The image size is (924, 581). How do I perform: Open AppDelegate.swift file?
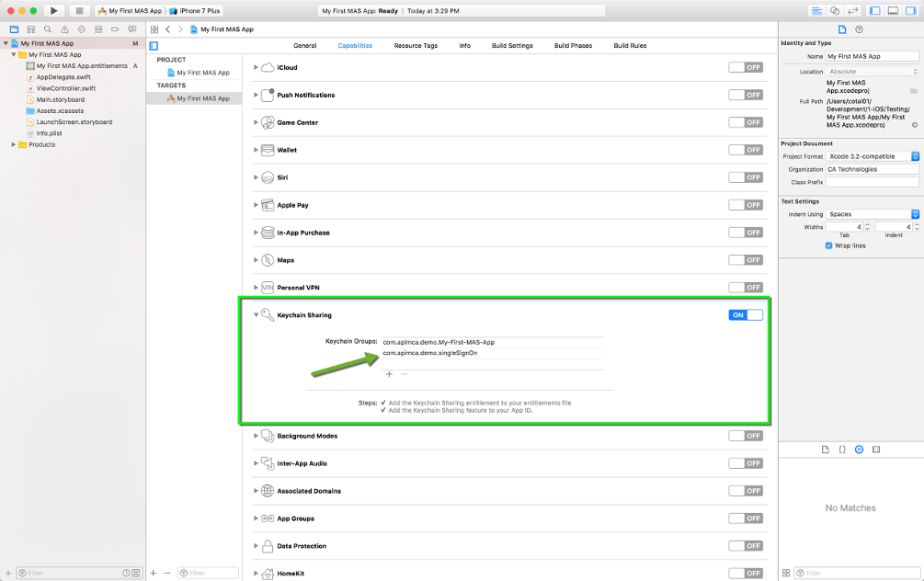[x=63, y=77]
